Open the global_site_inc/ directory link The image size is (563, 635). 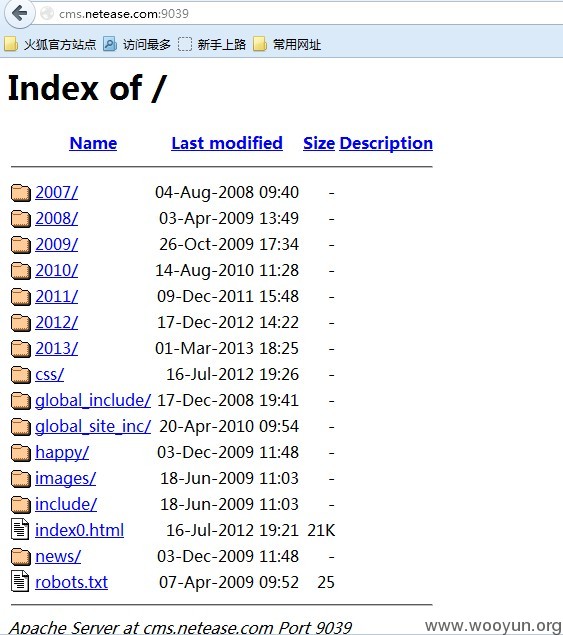tap(93, 426)
